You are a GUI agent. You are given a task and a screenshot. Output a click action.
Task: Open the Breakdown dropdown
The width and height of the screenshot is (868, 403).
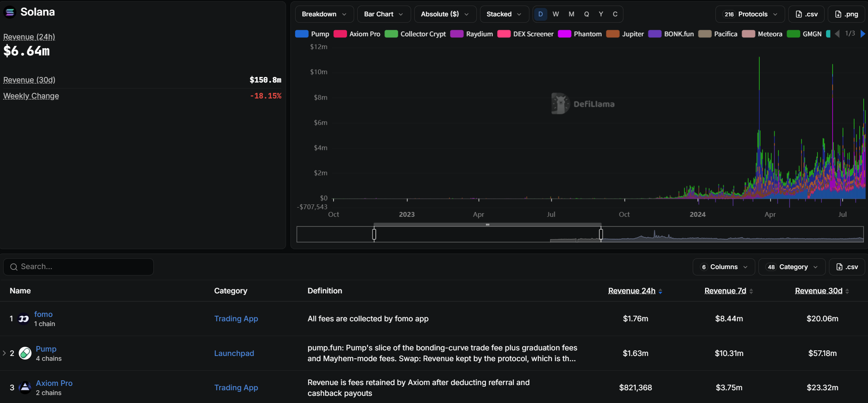(x=324, y=14)
